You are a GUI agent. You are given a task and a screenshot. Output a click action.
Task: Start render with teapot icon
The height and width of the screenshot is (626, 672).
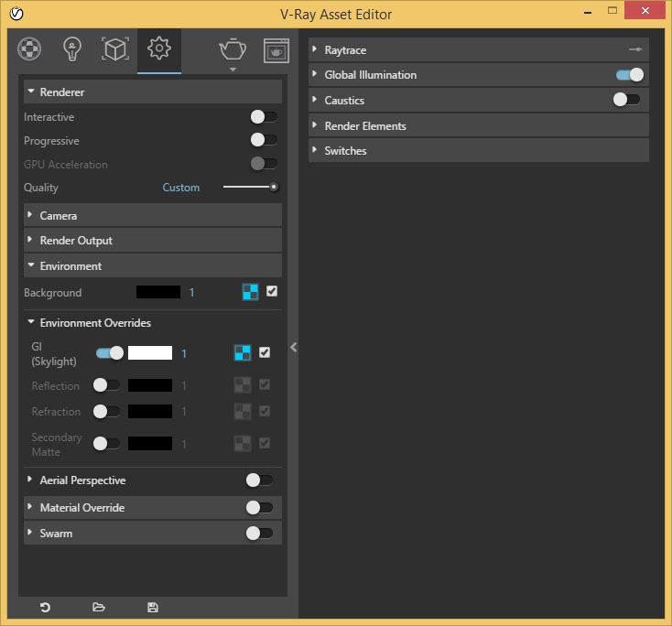click(233, 49)
